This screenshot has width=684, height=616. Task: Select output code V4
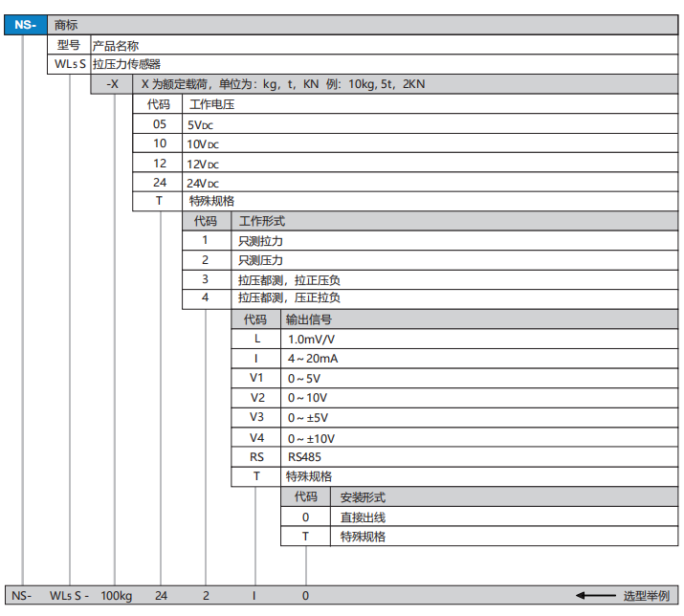257,437
